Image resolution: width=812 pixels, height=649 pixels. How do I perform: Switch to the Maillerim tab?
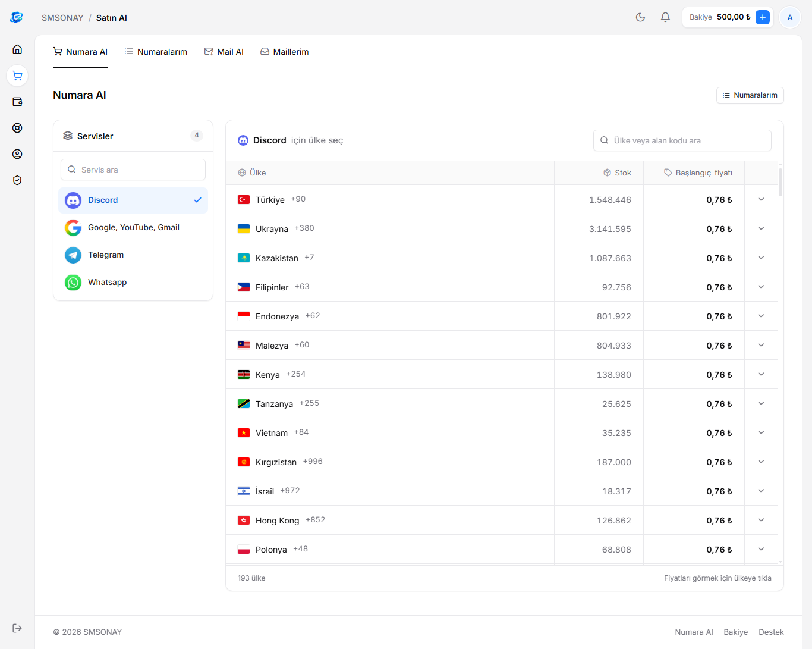pyautogui.click(x=284, y=52)
